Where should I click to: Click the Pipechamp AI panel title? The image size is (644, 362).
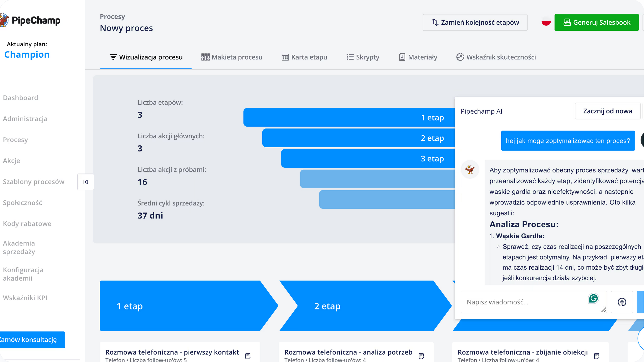(x=481, y=111)
